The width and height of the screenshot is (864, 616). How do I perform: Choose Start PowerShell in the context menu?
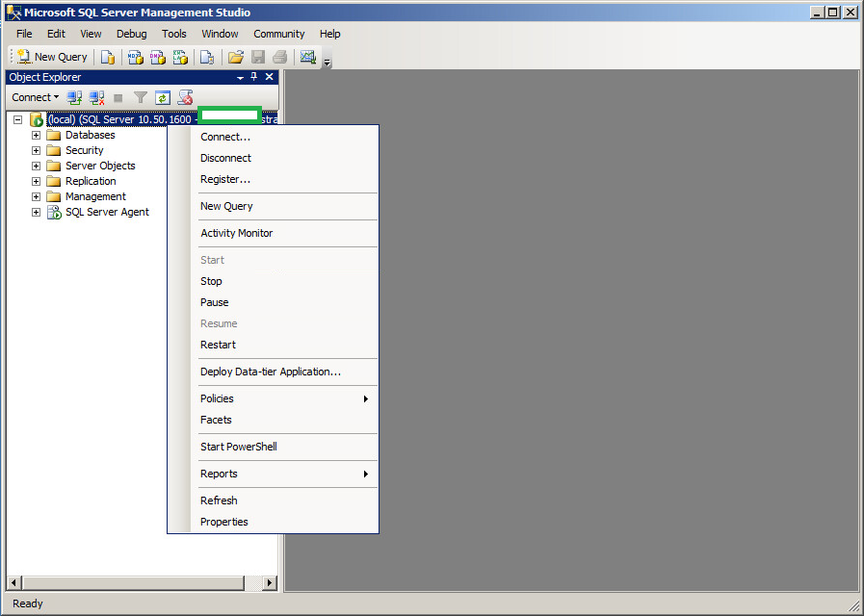click(284, 447)
